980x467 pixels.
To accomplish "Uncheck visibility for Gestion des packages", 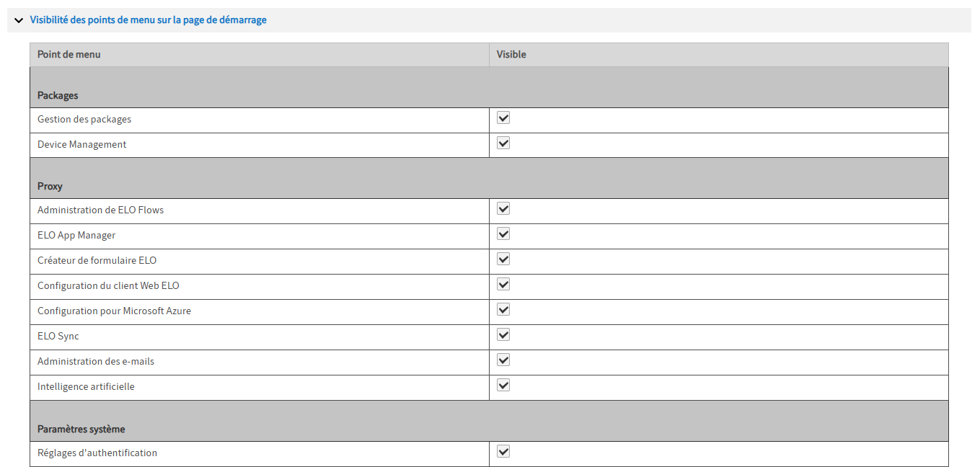I will pos(503,117).
